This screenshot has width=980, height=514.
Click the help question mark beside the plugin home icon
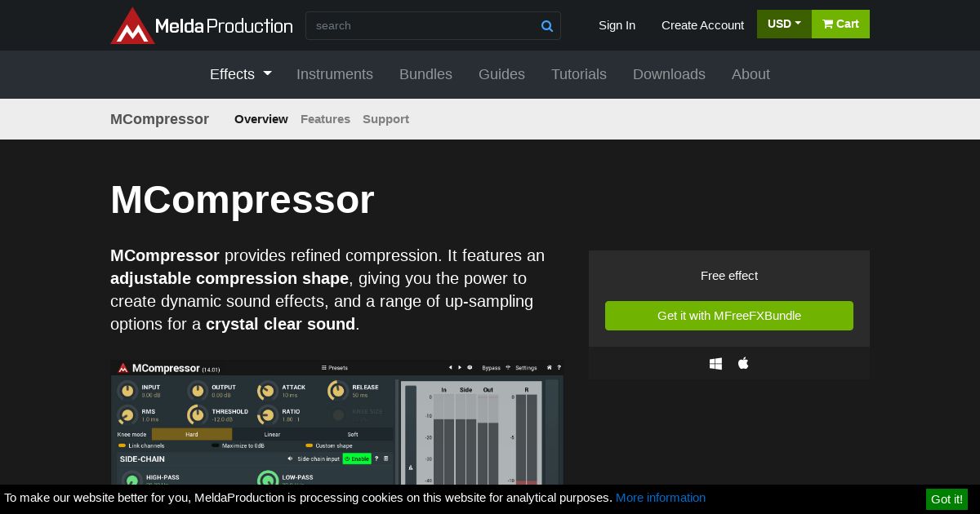[x=559, y=368]
